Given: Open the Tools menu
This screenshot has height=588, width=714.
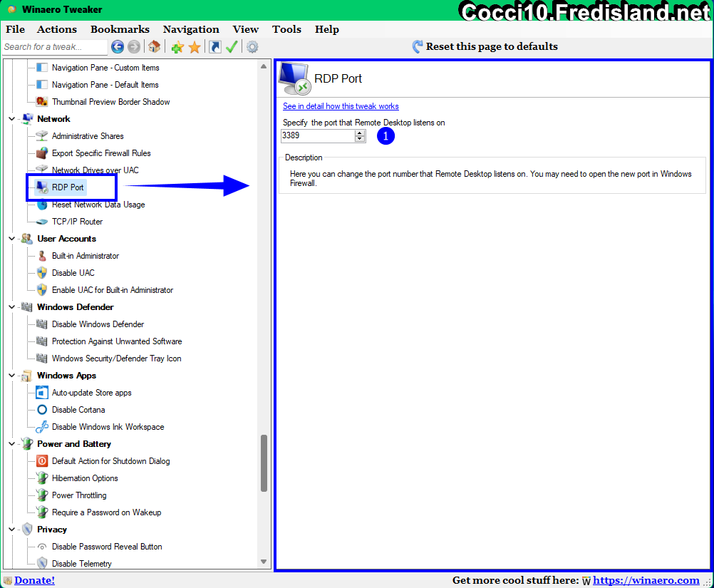Looking at the screenshot, I should [287, 29].
